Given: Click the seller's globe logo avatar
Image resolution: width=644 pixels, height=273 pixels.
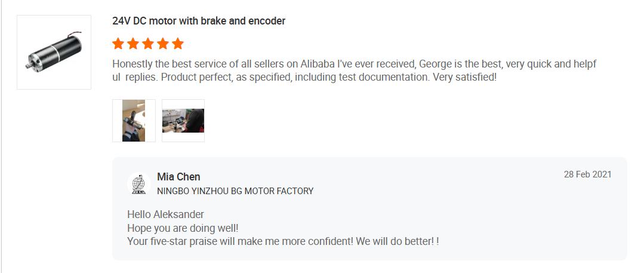Looking at the screenshot, I should click(x=138, y=184).
